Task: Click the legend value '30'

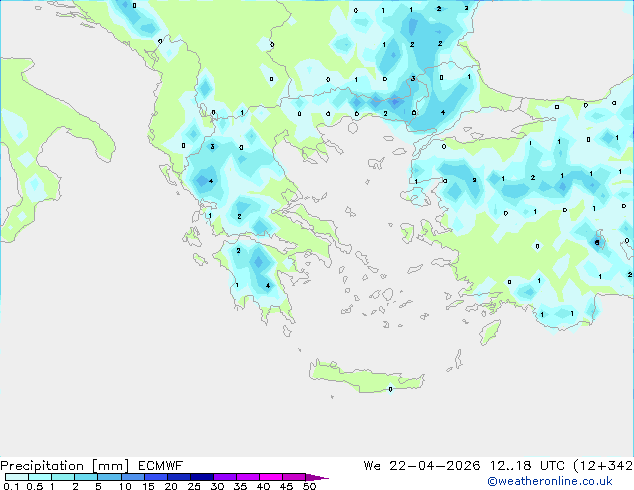Action: click(x=218, y=486)
